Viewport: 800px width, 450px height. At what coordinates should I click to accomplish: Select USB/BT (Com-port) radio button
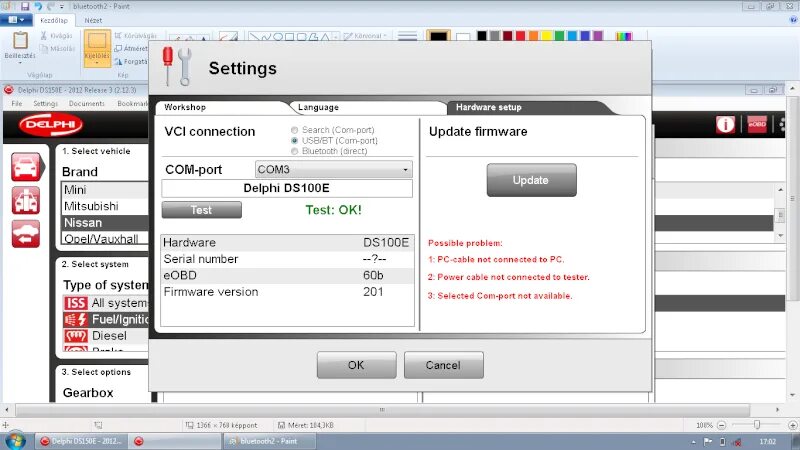coord(294,140)
